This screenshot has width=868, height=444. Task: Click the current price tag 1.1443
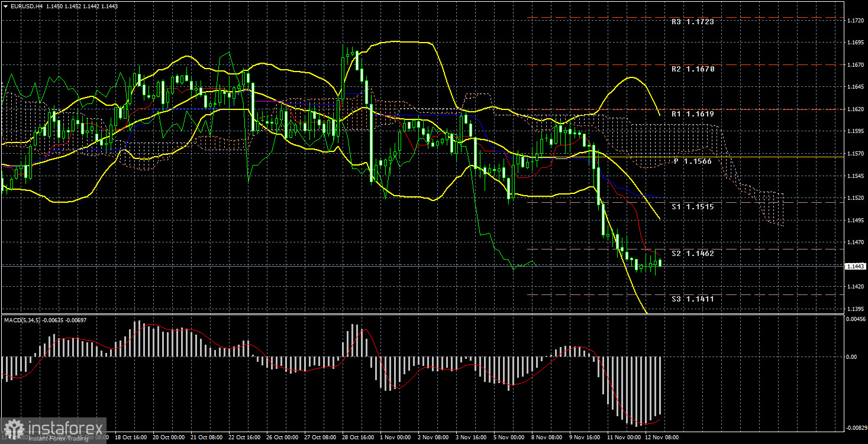click(856, 267)
